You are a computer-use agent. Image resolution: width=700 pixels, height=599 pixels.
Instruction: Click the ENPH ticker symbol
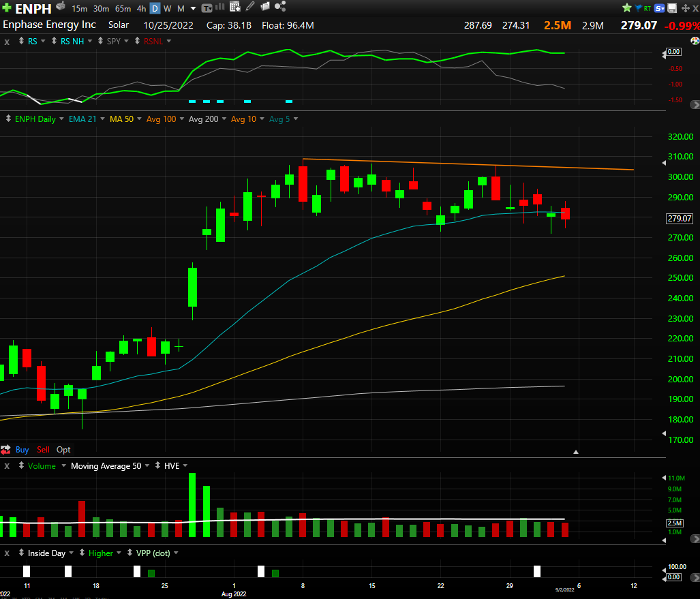[33, 8]
